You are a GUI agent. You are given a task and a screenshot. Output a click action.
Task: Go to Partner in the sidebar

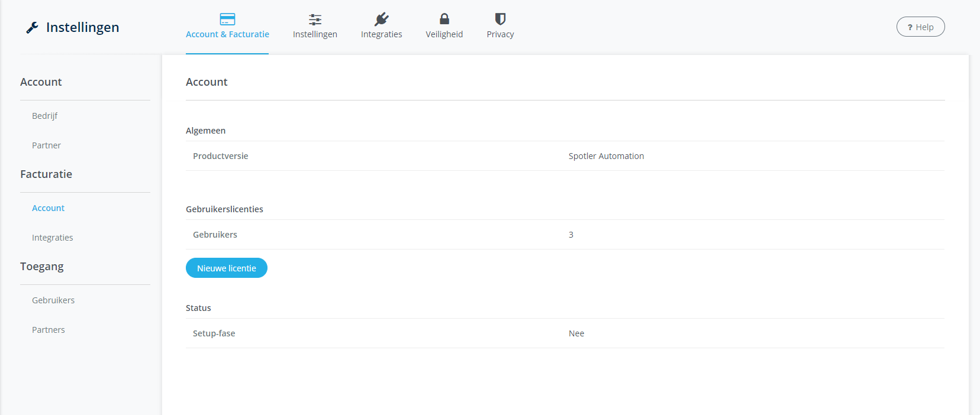click(x=46, y=145)
